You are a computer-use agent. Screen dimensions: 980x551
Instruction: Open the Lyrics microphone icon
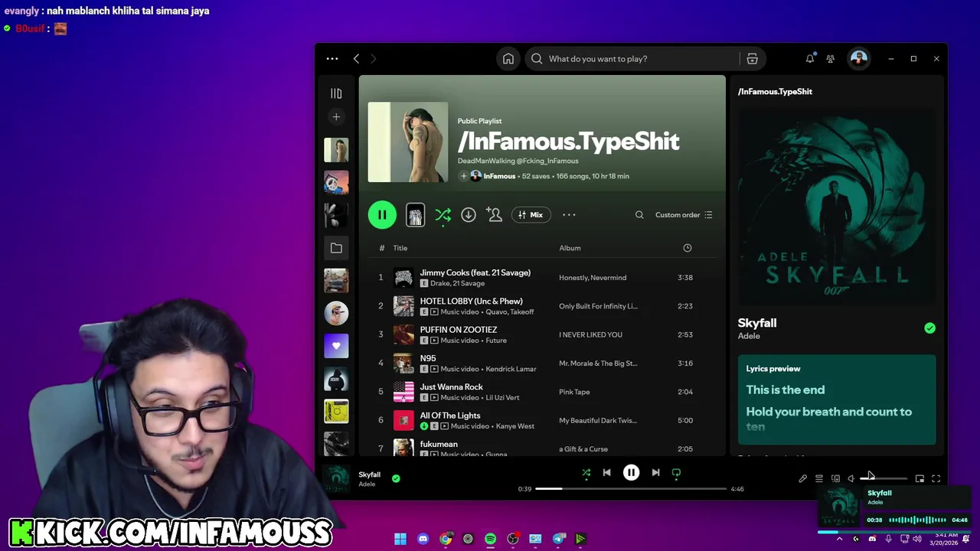coord(802,479)
